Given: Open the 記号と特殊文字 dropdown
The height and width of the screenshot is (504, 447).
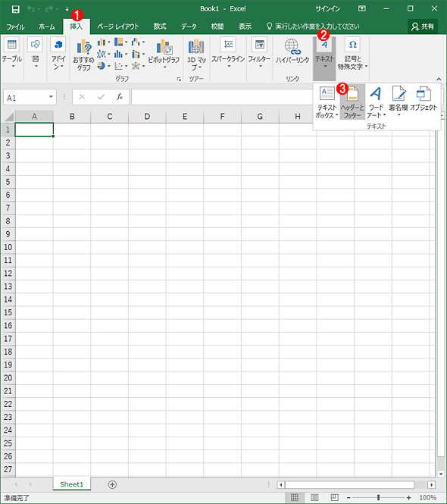Looking at the screenshot, I should tap(352, 53).
